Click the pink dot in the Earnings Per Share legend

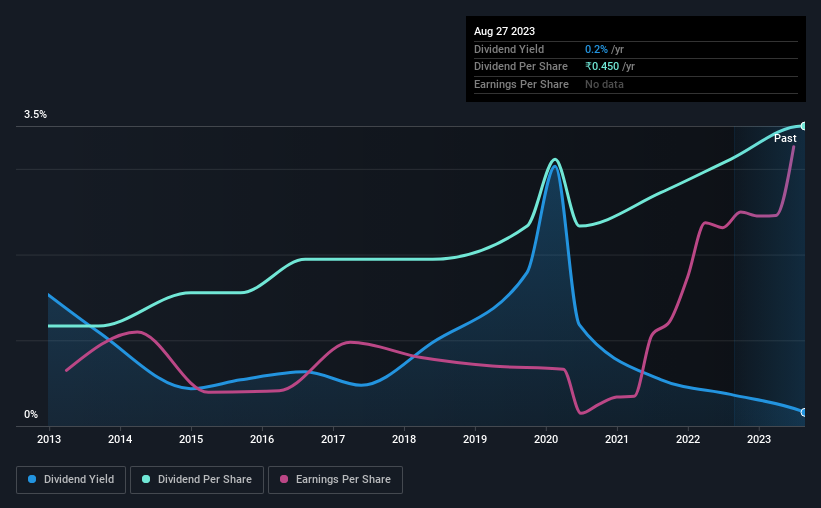point(284,480)
